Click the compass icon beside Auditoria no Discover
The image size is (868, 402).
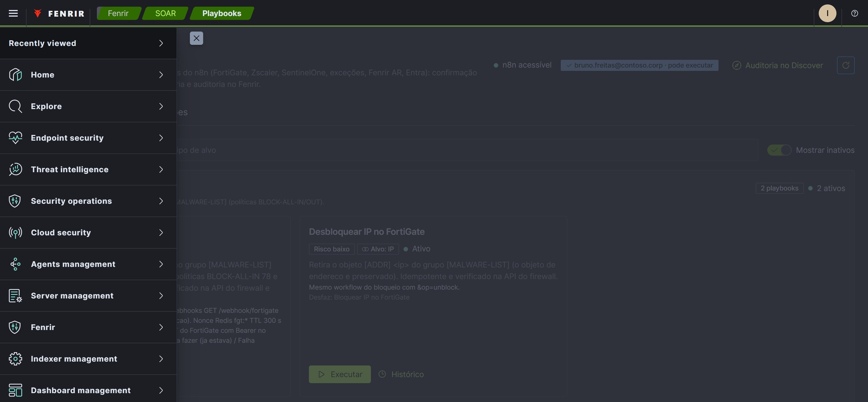[736, 65]
